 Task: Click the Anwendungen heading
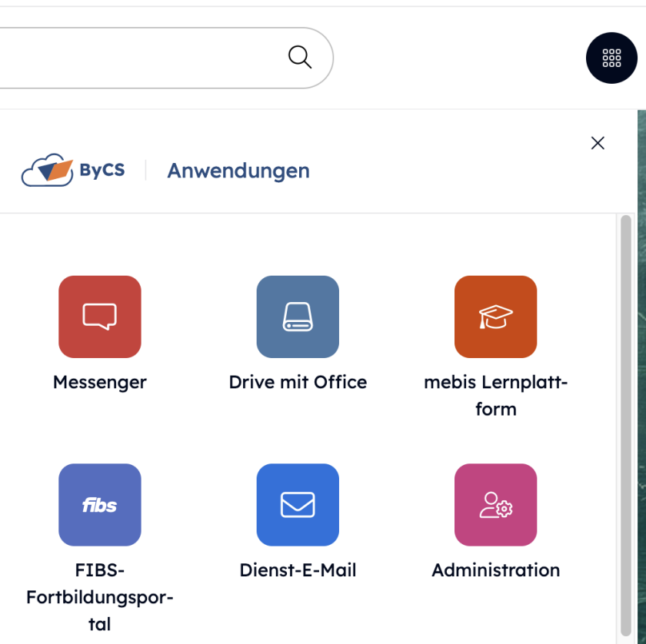(238, 171)
